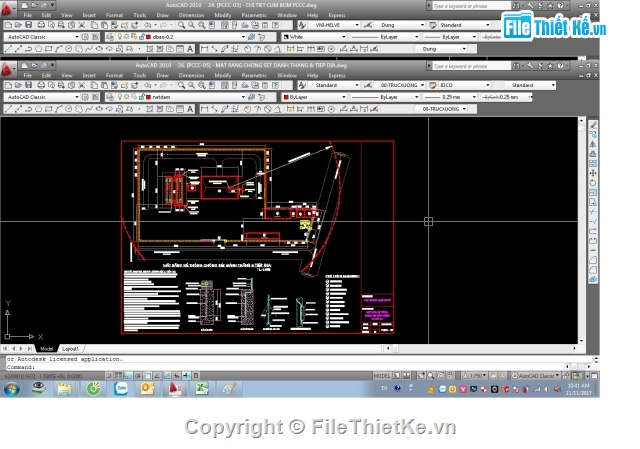The height and width of the screenshot is (449, 640).
Task: Toggle Grid Display in status bar
Action: coord(118,376)
